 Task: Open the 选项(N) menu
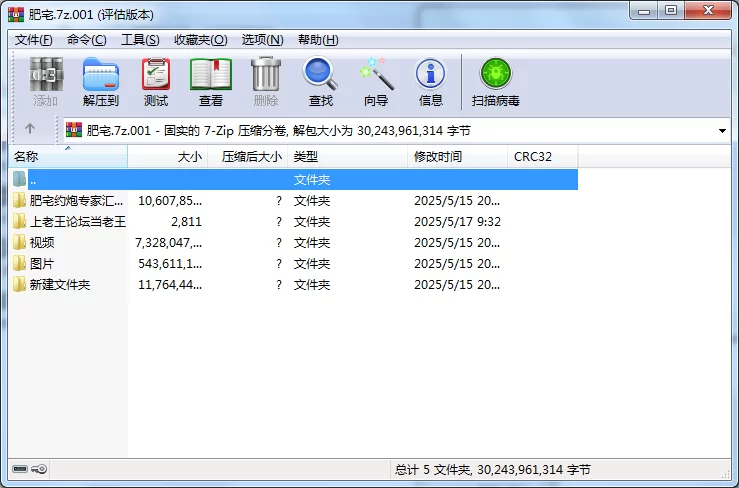click(x=263, y=40)
